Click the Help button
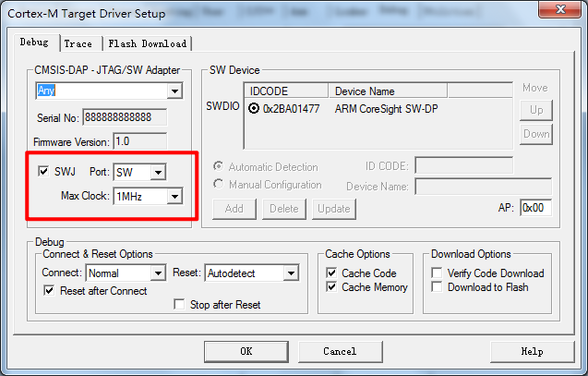Image resolution: width=588 pixels, height=376 pixels. (532, 352)
